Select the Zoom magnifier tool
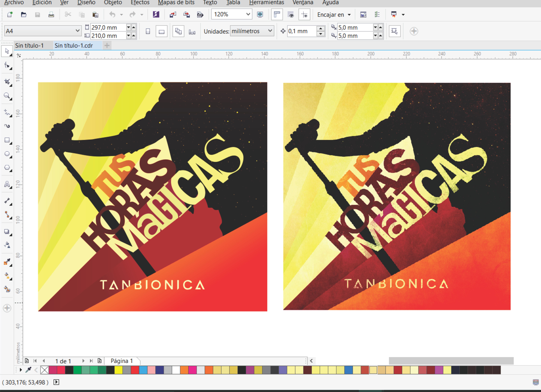This screenshot has width=541, height=392. pos(7,96)
